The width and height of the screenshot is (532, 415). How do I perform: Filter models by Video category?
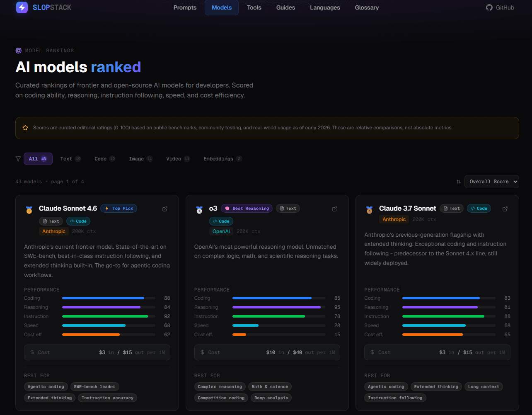click(178, 159)
